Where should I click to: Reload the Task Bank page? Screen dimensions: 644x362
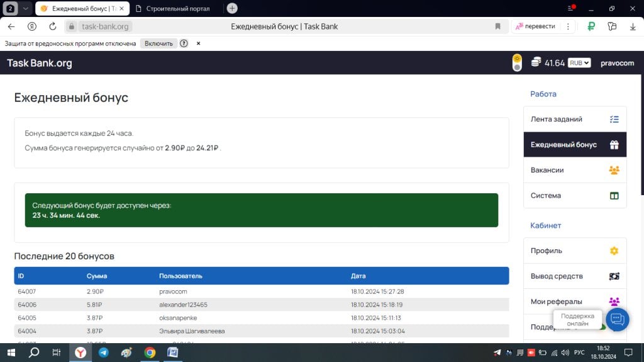coord(53,26)
